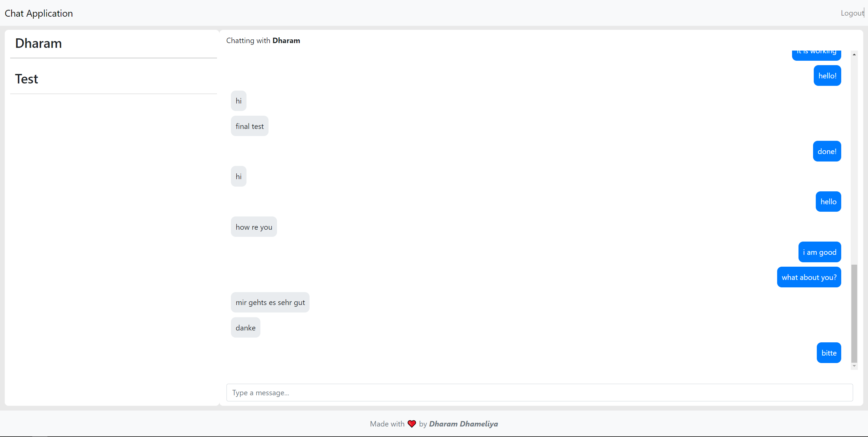Click the scrollbar down arrow in chat
This screenshot has width=868, height=437.
click(854, 366)
